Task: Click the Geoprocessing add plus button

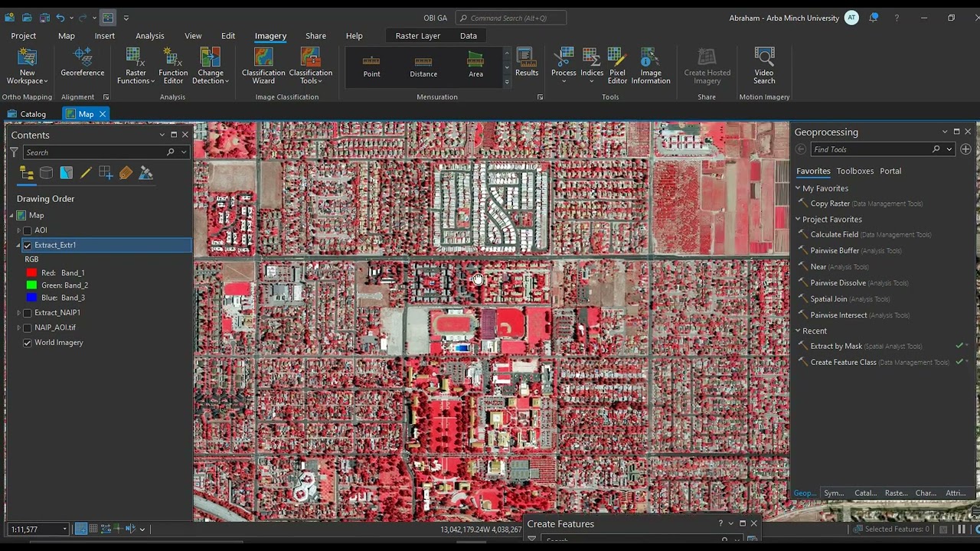Action: point(965,149)
